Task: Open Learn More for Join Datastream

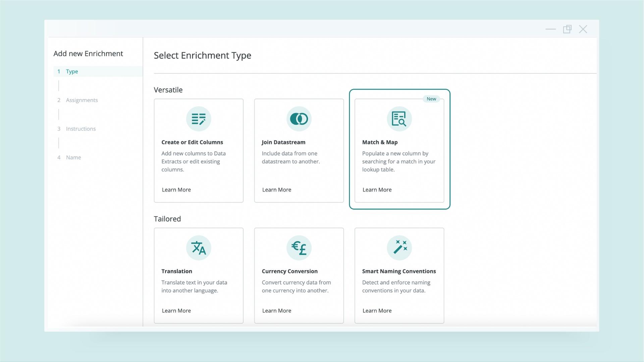Action: click(x=276, y=190)
